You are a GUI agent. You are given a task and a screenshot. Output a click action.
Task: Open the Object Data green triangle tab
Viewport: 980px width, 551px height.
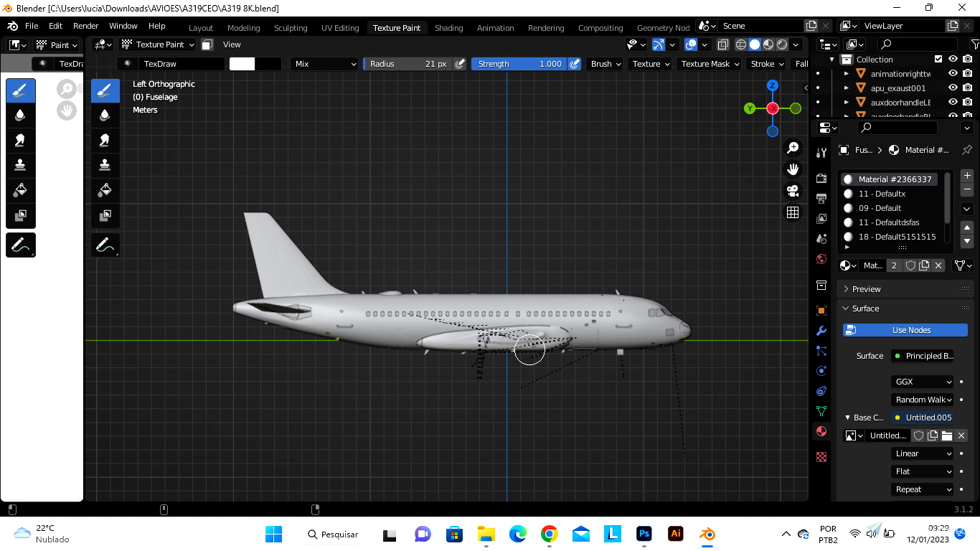(x=822, y=411)
